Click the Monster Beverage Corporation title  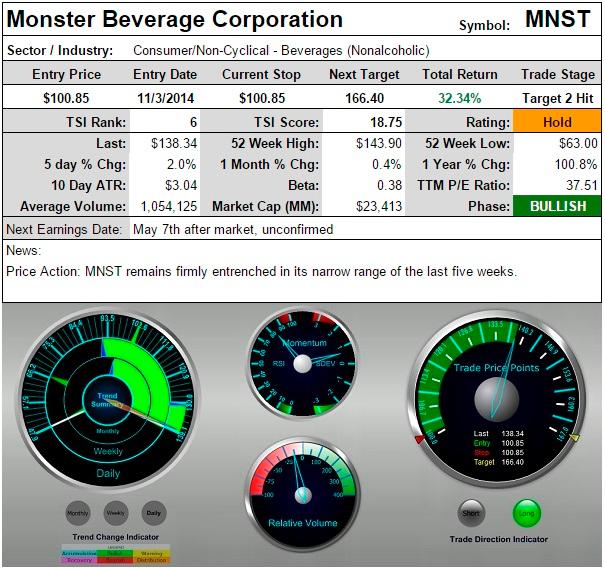tap(175, 19)
